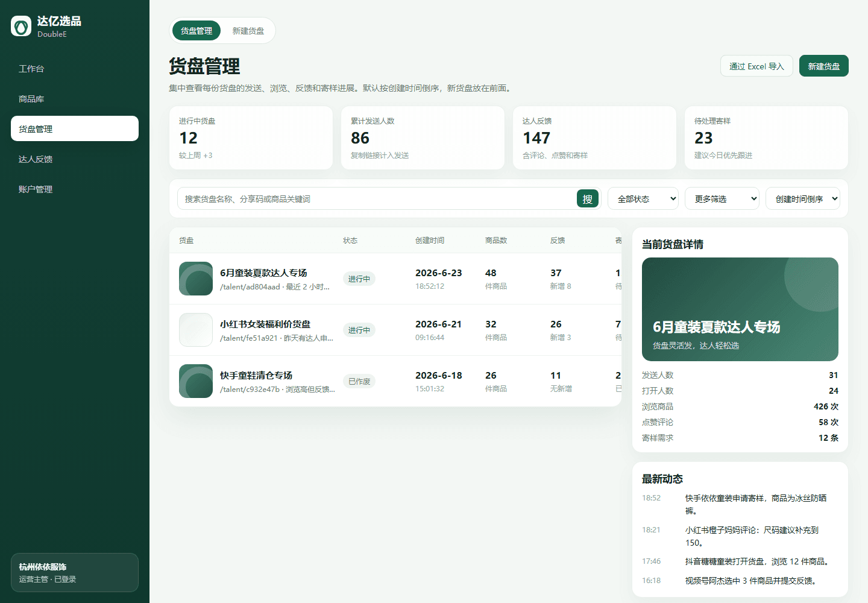Select 货盘管理 in the sidebar
Image resolution: width=868 pixels, height=603 pixels.
point(75,128)
